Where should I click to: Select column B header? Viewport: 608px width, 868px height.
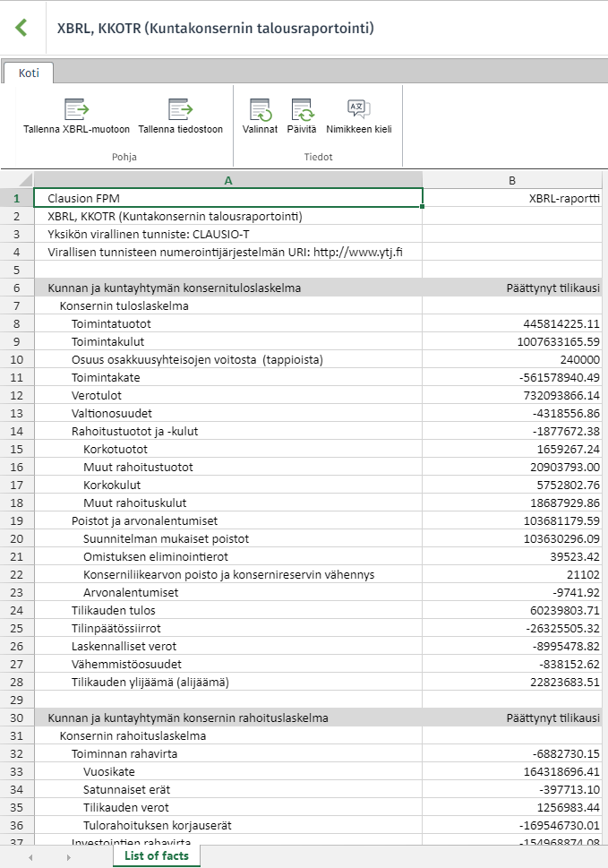(511, 180)
